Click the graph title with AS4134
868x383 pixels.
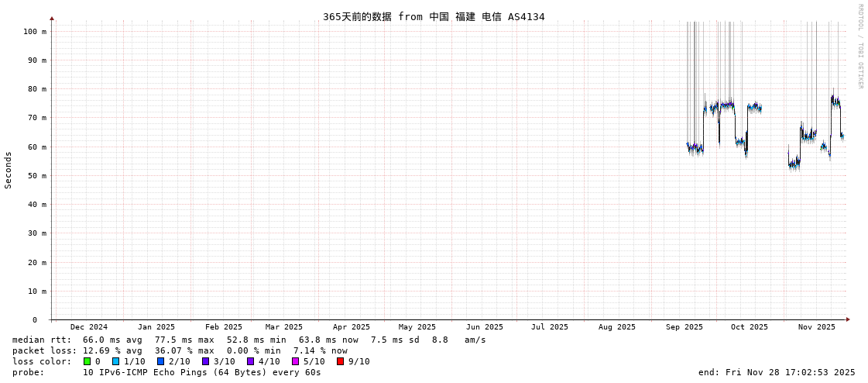(x=434, y=16)
